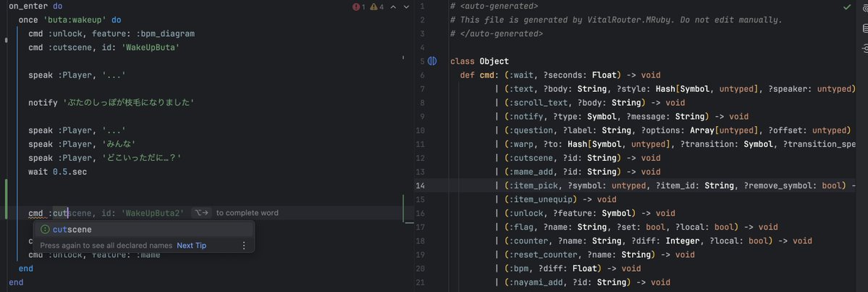868x292 pixels.
Task: Click the speak 'どこいっただに…？' line
Action: click(x=105, y=158)
